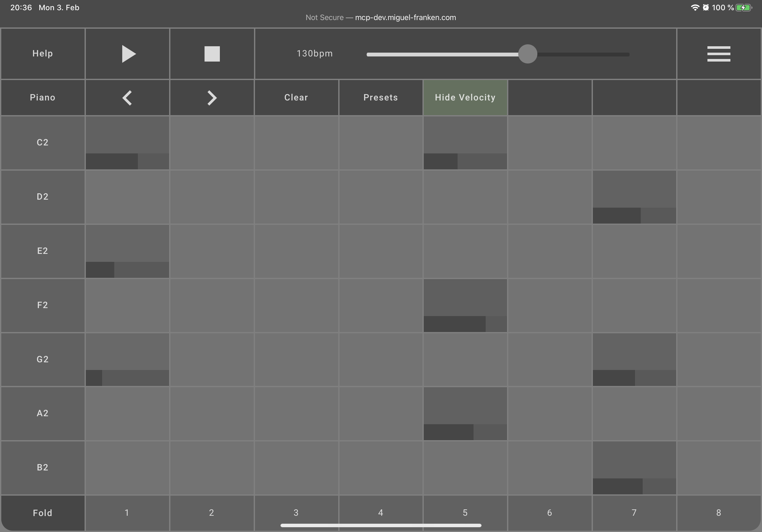Tap the C2 row step 2 cell
Image resolution: width=762 pixels, height=532 pixels.
coord(211,142)
